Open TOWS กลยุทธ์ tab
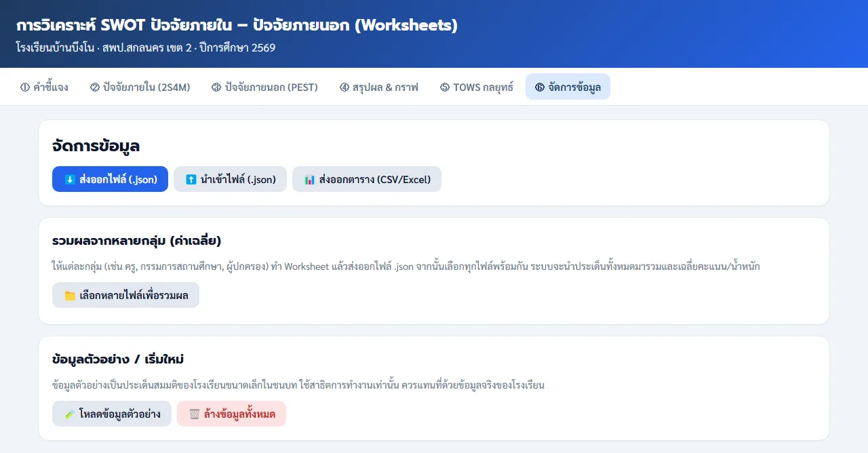The image size is (868, 453). (477, 87)
